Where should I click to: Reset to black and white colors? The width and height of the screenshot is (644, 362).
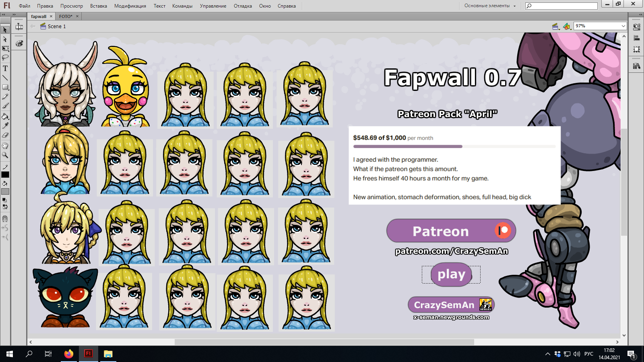[x=5, y=200]
